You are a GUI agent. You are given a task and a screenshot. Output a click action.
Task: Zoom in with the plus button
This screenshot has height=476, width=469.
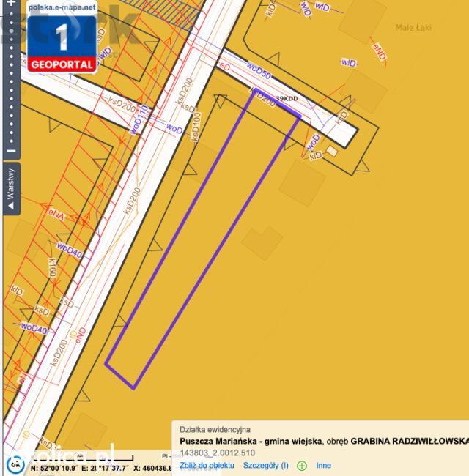click(11, 3)
